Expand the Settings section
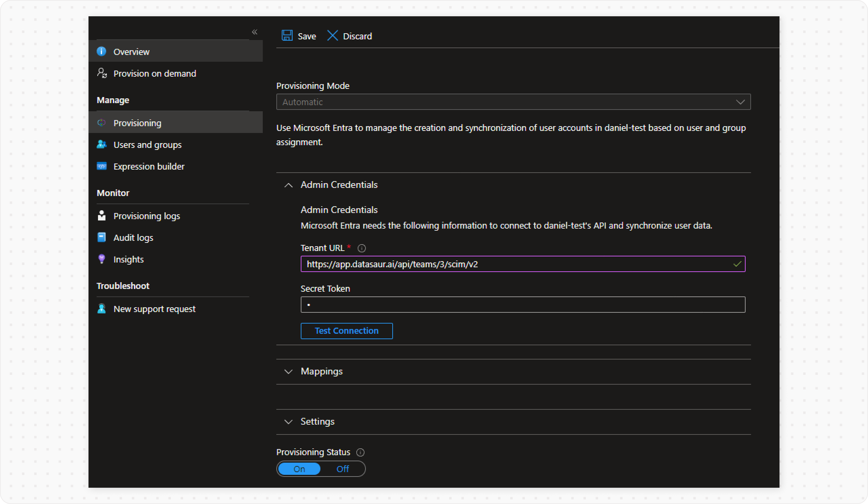Image resolution: width=868 pixels, height=504 pixels. (x=288, y=422)
